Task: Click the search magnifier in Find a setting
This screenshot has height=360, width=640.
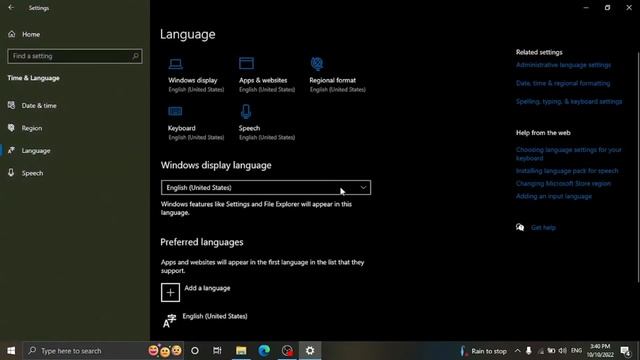Action: pyautogui.click(x=136, y=56)
